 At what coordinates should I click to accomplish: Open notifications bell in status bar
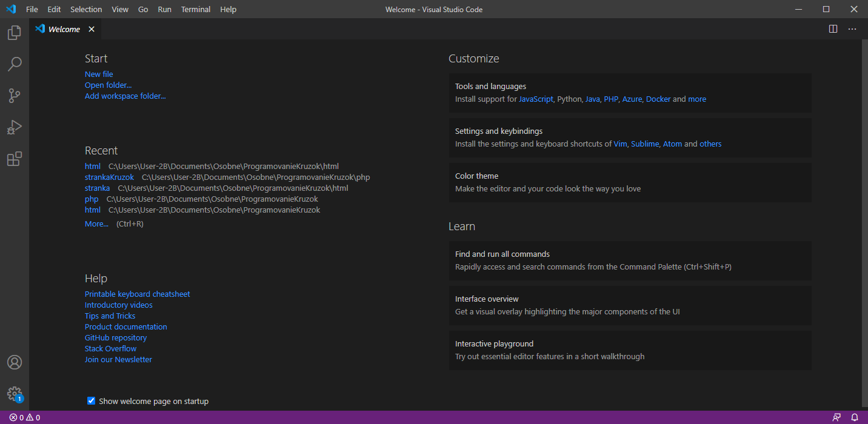855,417
